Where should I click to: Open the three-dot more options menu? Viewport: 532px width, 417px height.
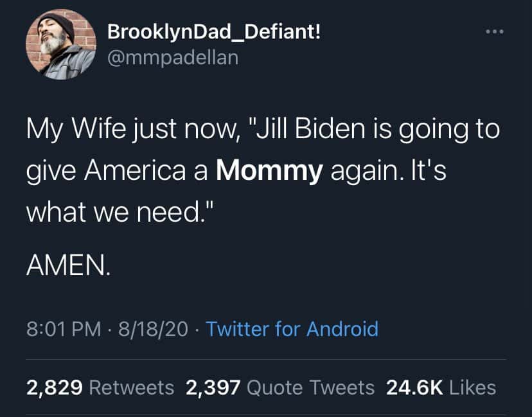(x=493, y=31)
